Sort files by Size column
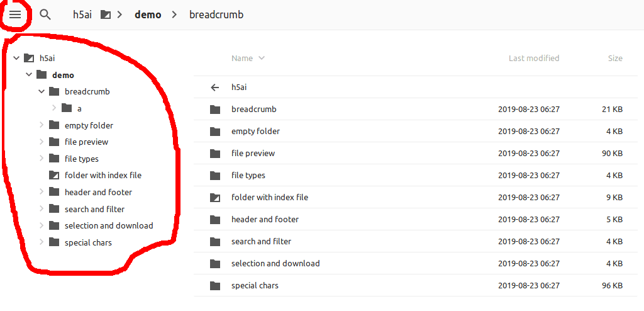 point(614,59)
